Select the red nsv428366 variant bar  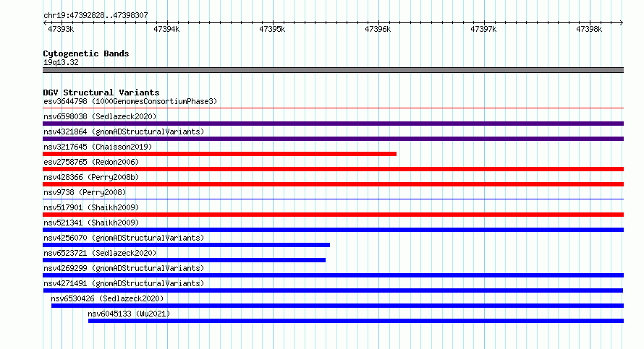[x=333, y=184]
